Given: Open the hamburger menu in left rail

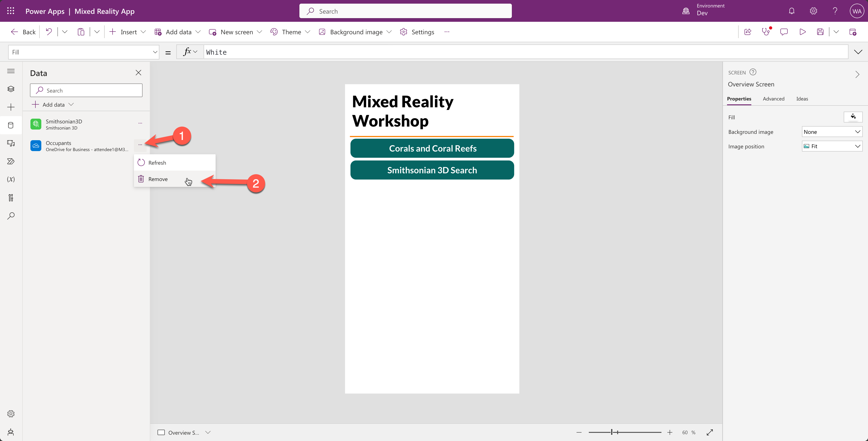Looking at the screenshot, I should pos(11,71).
